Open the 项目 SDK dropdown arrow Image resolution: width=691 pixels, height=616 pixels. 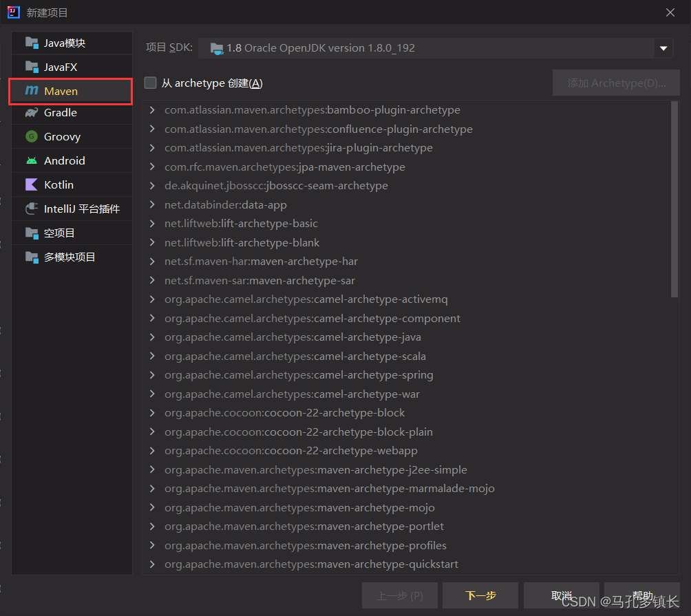(663, 48)
